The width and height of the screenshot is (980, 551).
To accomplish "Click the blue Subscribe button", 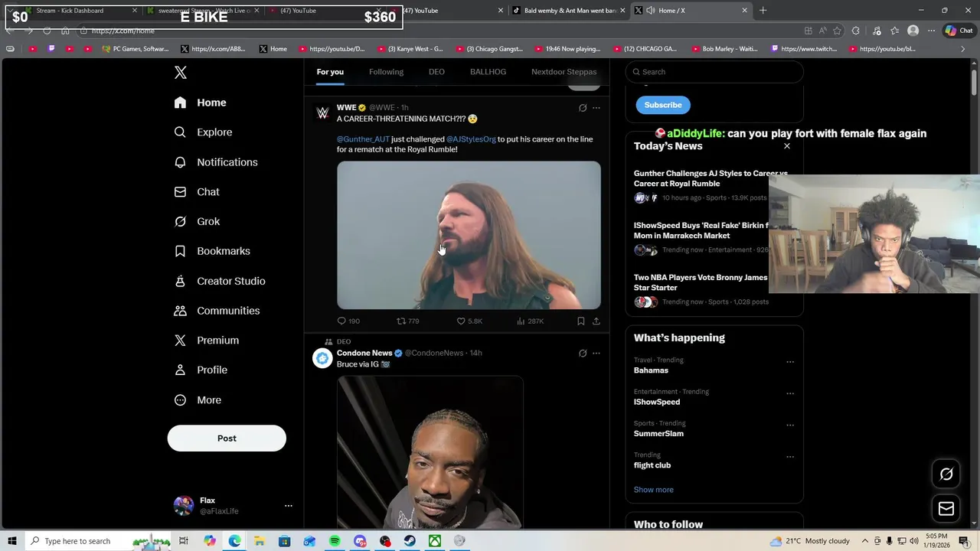I will click(x=663, y=105).
